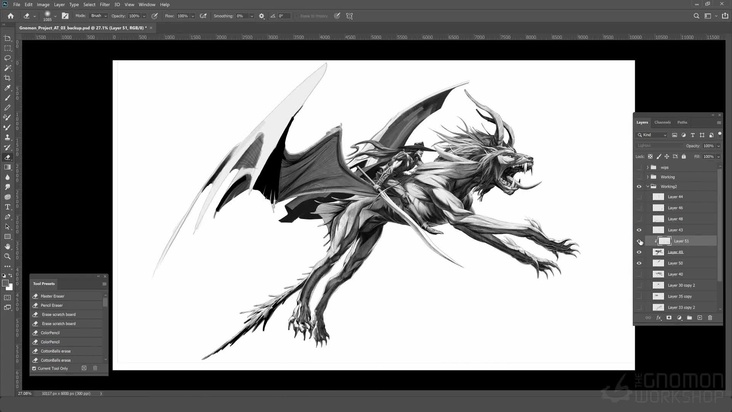Hide Layer 43
The width and height of the screenshot is (732, 412).
[x=639, y=230]
